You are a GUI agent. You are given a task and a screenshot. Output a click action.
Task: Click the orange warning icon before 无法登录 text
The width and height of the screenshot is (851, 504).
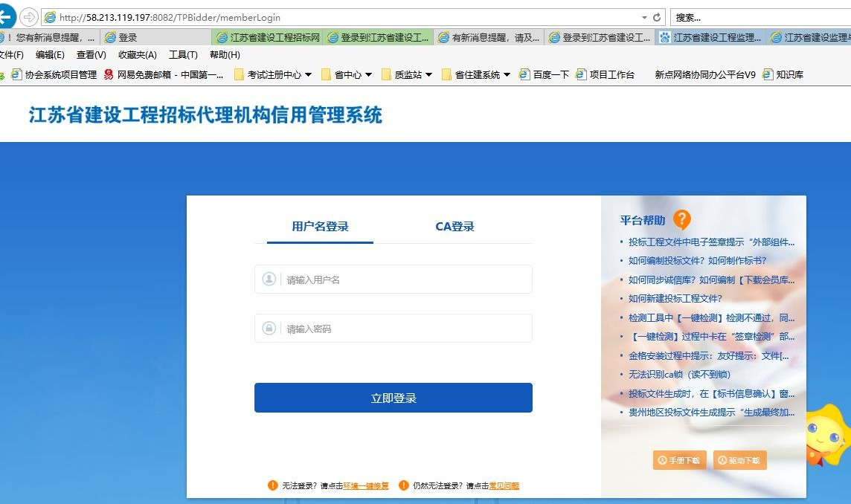pyautogui.click(x=272, y=485)
